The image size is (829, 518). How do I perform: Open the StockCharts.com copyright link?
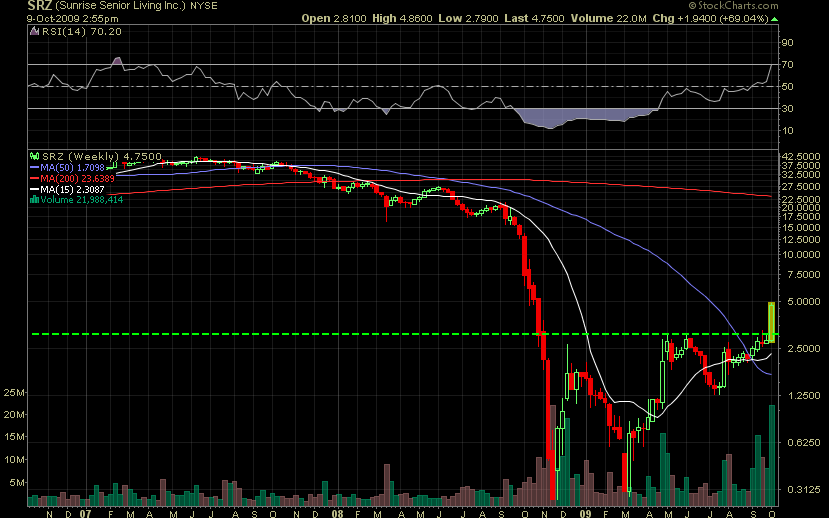click(733, 5)
